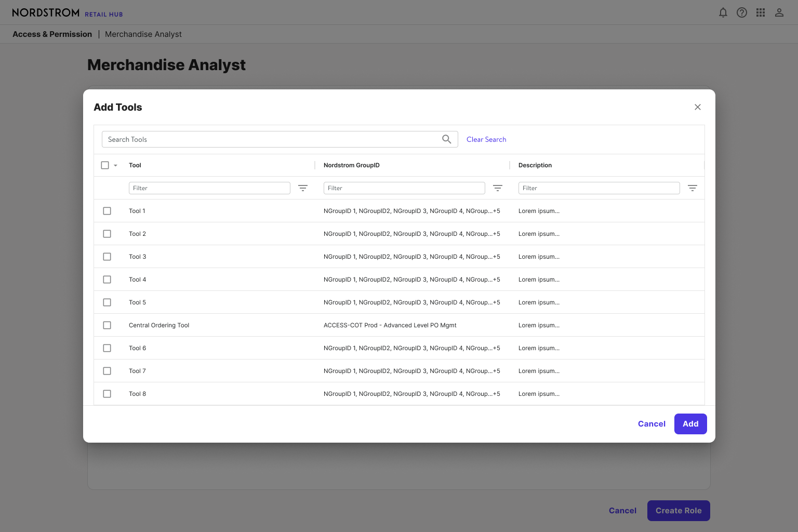
Task: Click the Tool 7 name cell
Action: (138, 371)
